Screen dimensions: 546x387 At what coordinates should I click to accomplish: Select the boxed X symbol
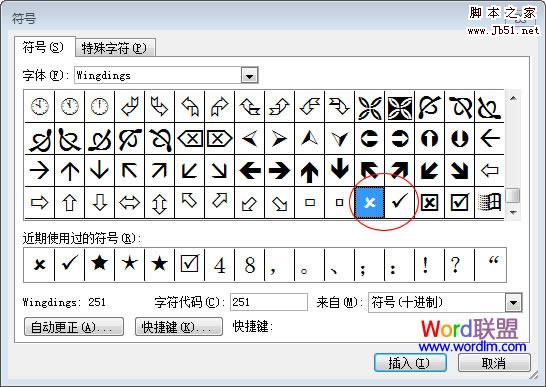[x=429, y=202]
